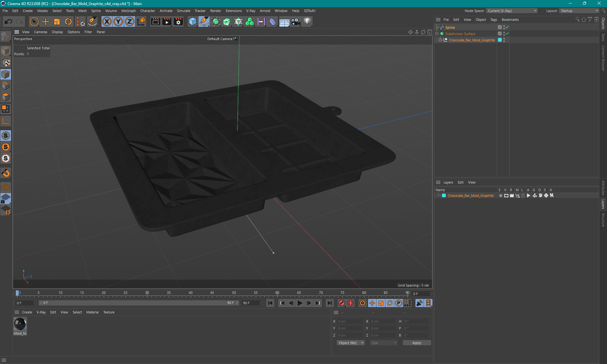The height and width of the screenshot is (364, 607).
Task: Select the Scale tool
Action: [x=57, y=21]
